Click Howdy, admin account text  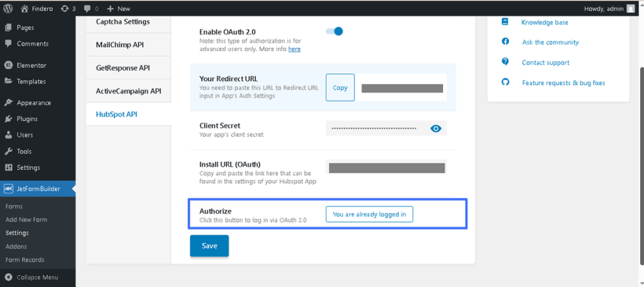pyautogui.click(x=603, y=9)
